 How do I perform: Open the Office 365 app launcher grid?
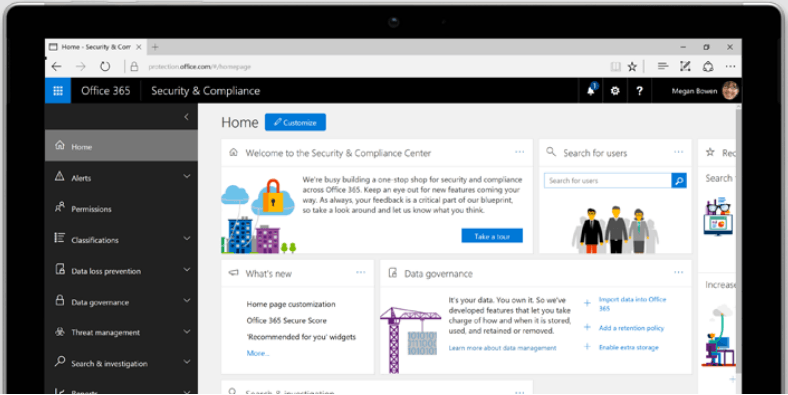tap(58, 91)
